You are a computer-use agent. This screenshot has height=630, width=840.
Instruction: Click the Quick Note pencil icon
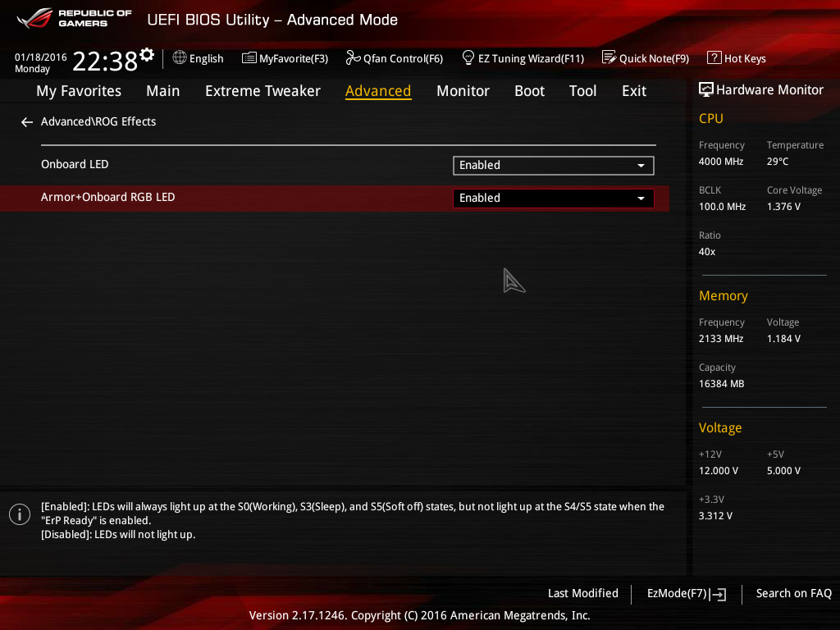pyautogui.click(x=609, y=57)
